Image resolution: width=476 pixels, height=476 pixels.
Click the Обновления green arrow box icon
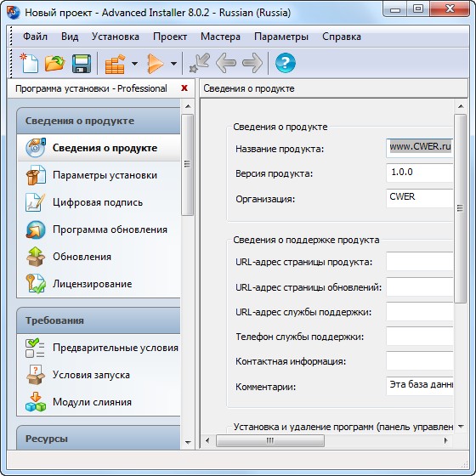click(36, 257)
